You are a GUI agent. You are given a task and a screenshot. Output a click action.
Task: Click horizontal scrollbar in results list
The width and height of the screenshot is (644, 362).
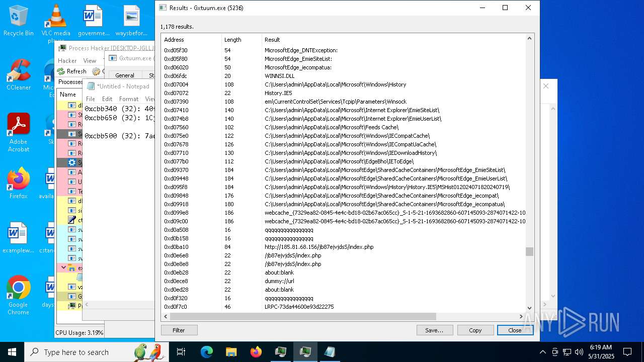point(303,316)
